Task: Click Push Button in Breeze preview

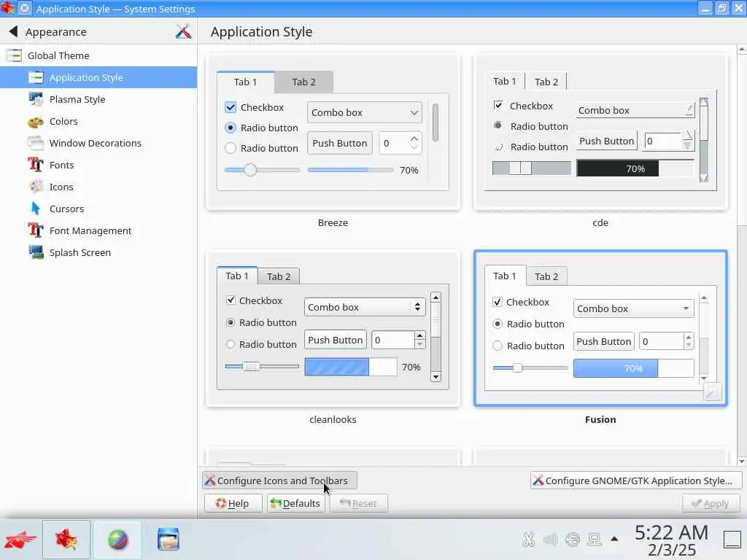Action: tap(340, 143)
